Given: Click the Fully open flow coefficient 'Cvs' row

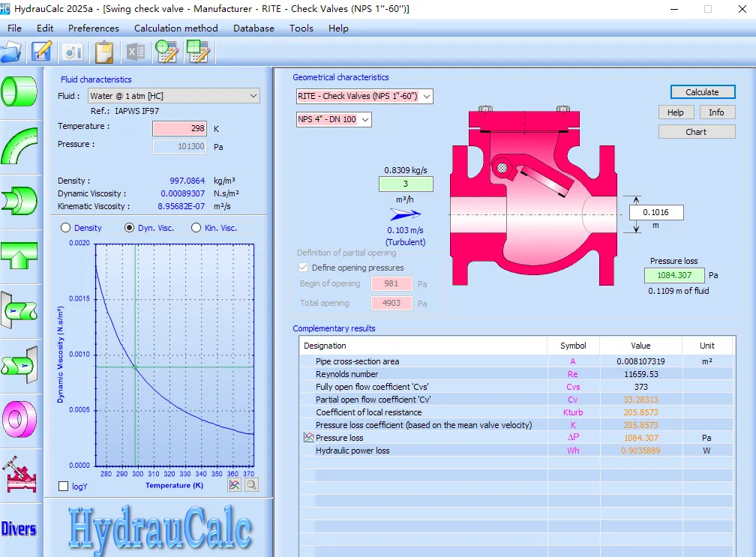Looking at the screenshot, I should coord(516,387).
